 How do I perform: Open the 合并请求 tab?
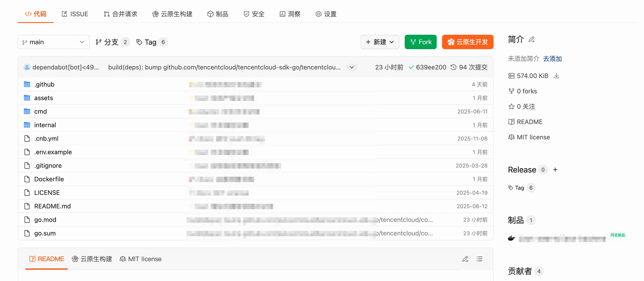pos(121,14)
